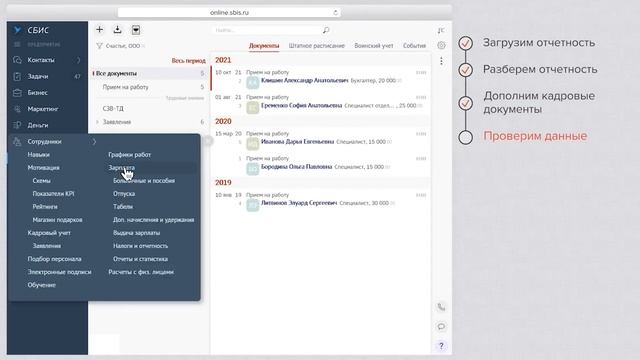Open Задачи in the sidebar

click(38, 76)
